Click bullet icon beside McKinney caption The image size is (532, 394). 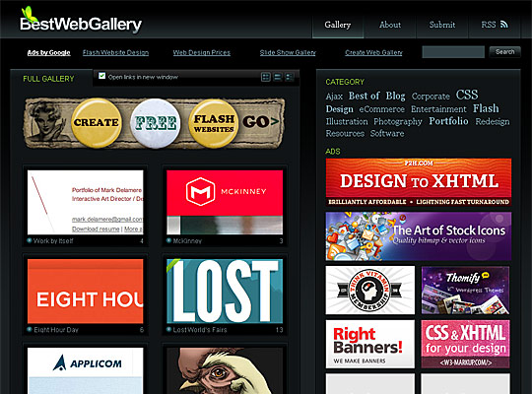(x=168, y=240)
